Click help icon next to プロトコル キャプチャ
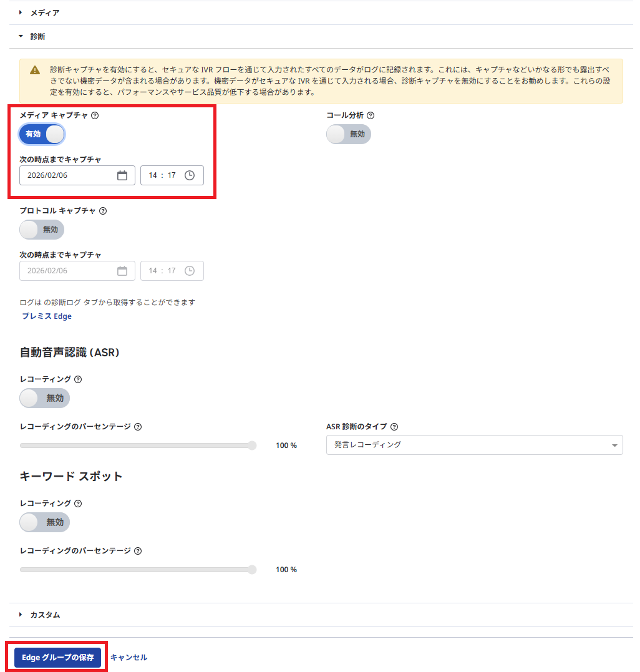The width and height of the screenshot is (640, 672). pos(103,211)
